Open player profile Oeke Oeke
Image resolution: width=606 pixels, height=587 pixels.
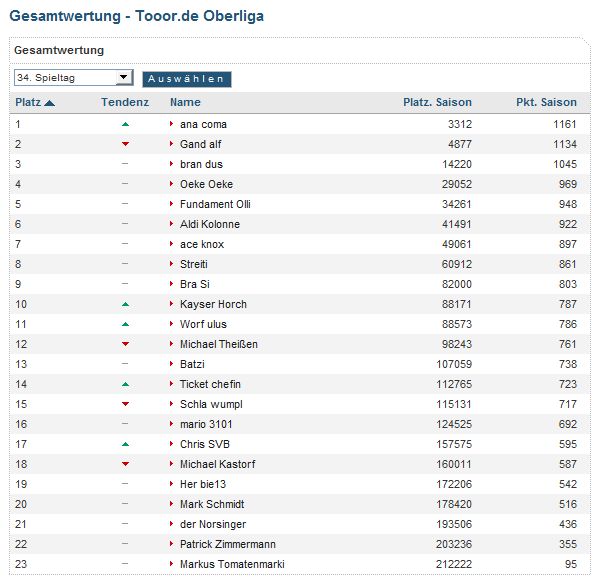206,184
